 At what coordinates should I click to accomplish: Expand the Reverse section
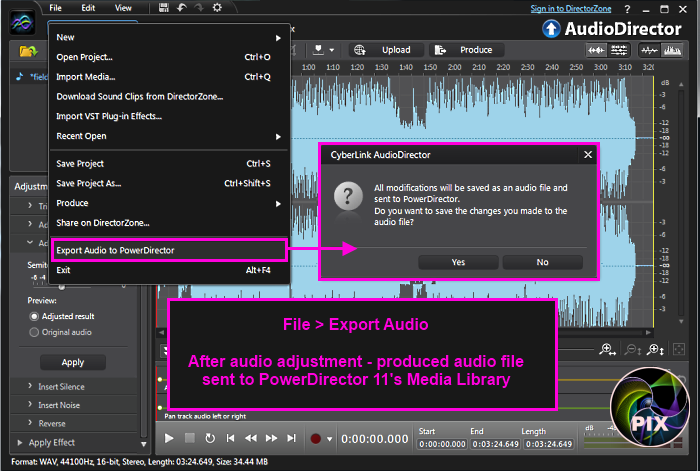(30, 422)
